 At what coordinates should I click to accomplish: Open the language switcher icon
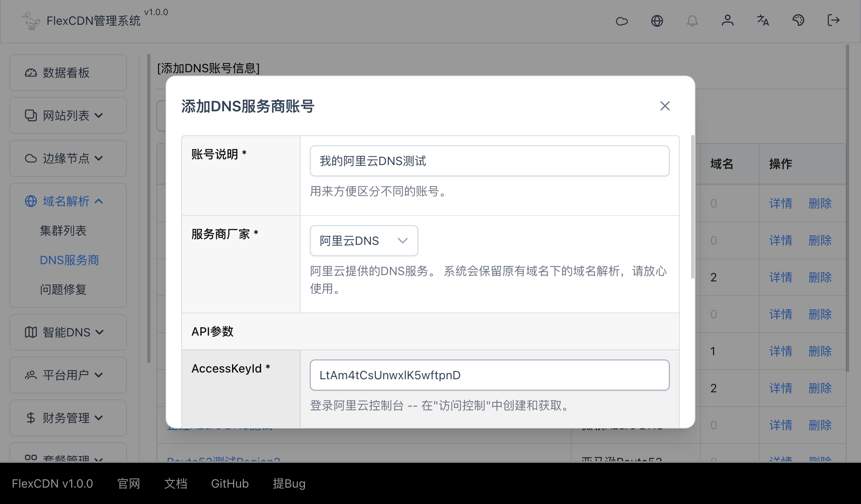click(x=763, y=21)
